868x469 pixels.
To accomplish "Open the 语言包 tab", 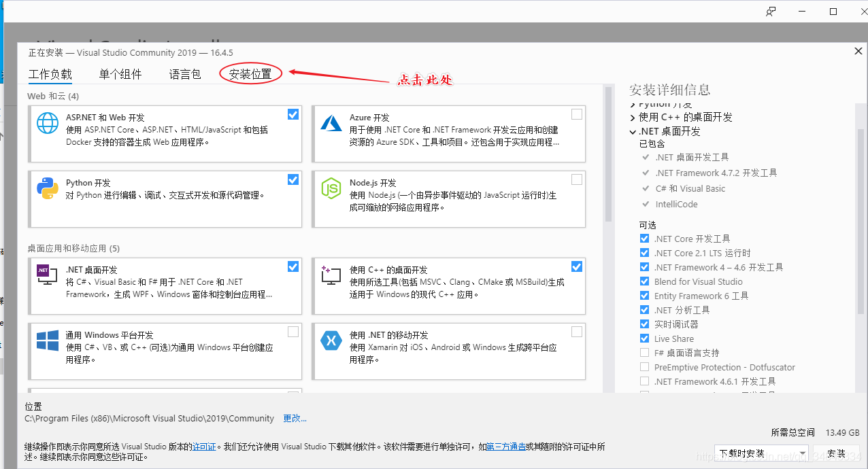I will tap(185, 74).
